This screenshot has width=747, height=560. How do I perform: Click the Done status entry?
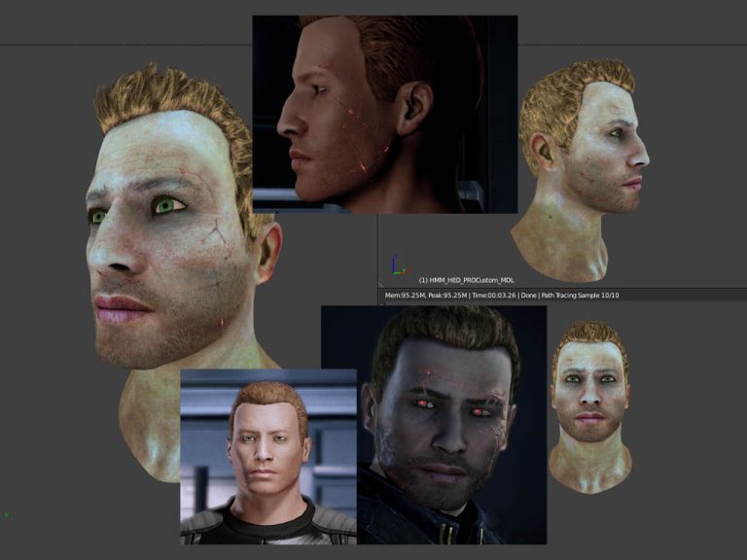coord(528,296)
